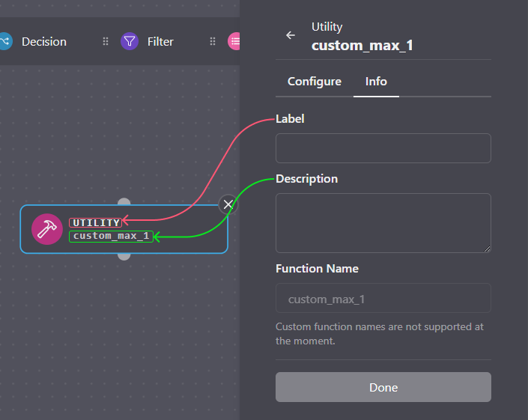The height and width of the screenshot is (420, 528).
Task: Select the custom_max_1 text on the node
Action: 111,236
